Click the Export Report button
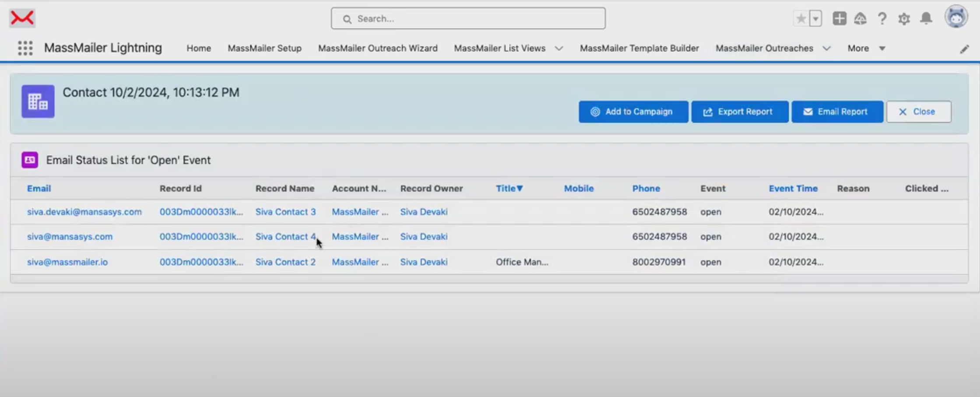This screenshot has width=980, height=397. [740, 112]
